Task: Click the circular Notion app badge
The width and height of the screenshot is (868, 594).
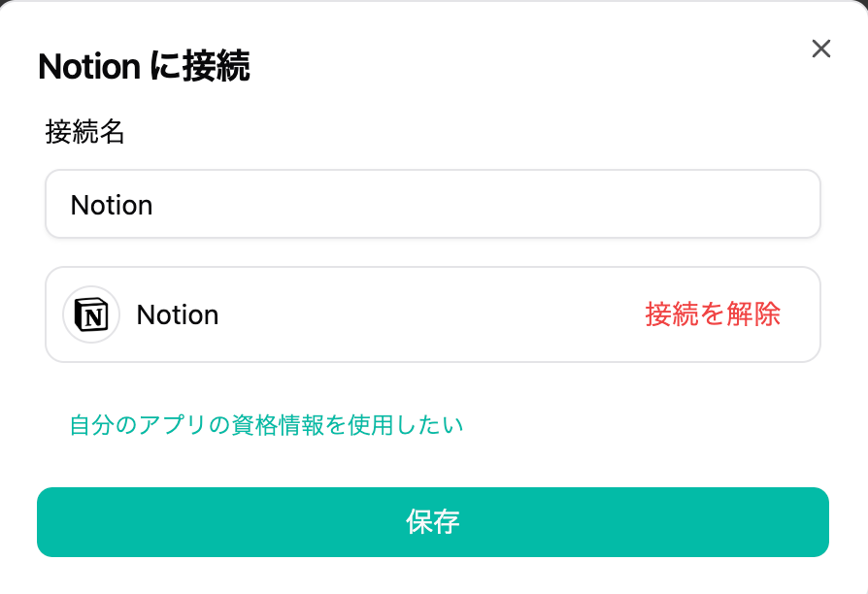Action: (91, 314)
